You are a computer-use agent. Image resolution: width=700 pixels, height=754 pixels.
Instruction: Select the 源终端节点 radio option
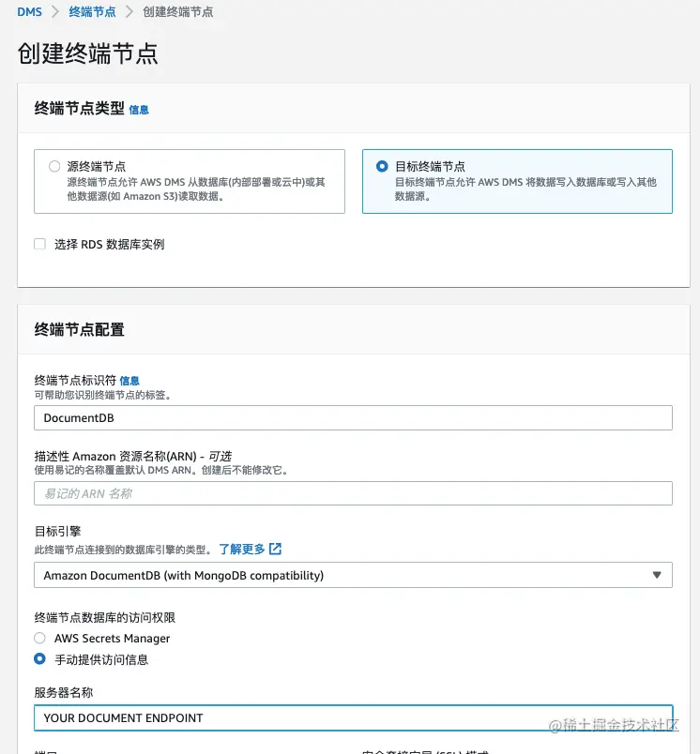[x=54, y=166]
